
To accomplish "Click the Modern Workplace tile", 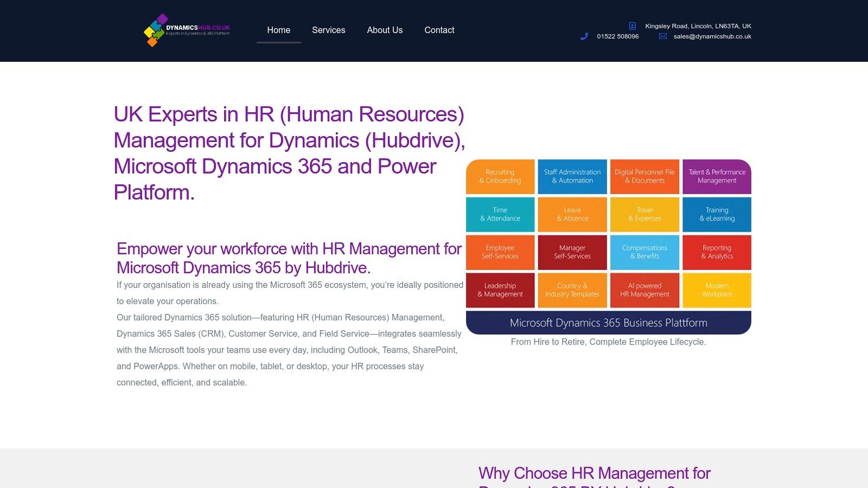I will [717, 290].
